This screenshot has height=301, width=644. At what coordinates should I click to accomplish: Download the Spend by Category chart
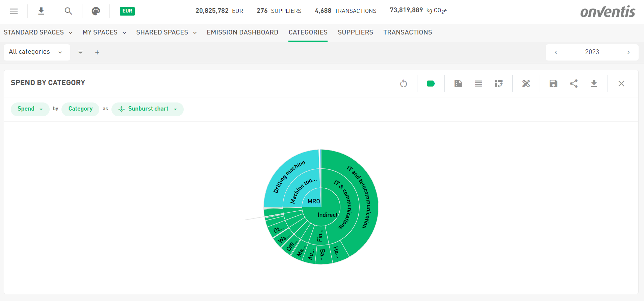[x=594, y=84]
